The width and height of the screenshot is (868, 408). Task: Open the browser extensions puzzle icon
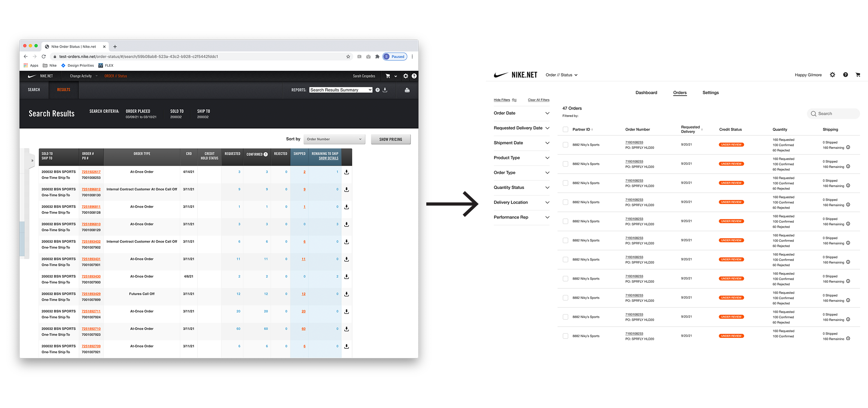[x=377, y=57]
